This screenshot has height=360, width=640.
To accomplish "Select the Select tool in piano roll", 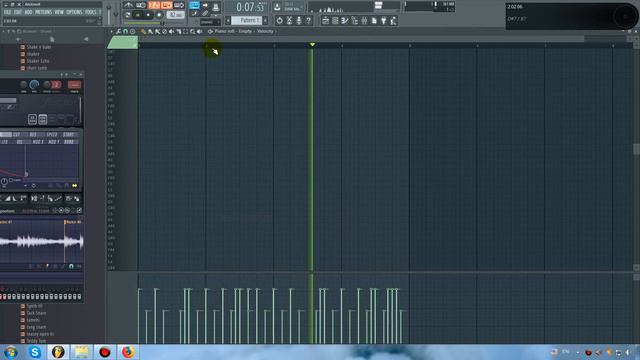I will click(185, 31).
